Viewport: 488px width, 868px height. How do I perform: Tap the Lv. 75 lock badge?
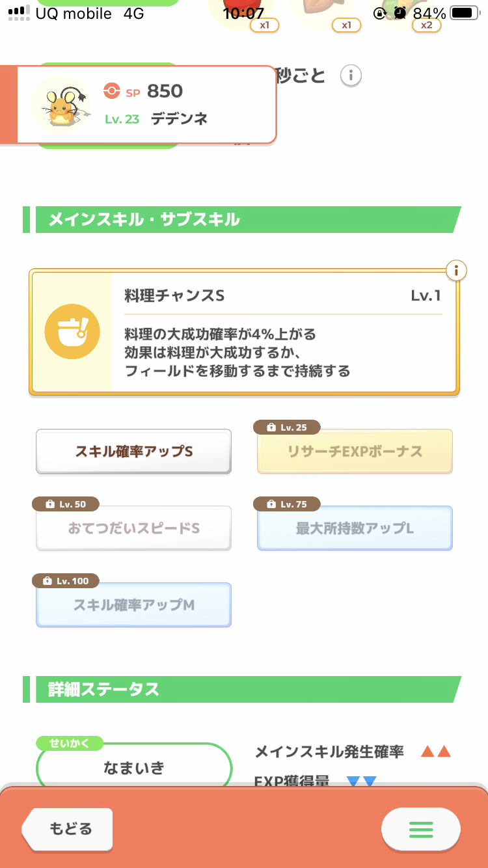(x=289, y=504)
